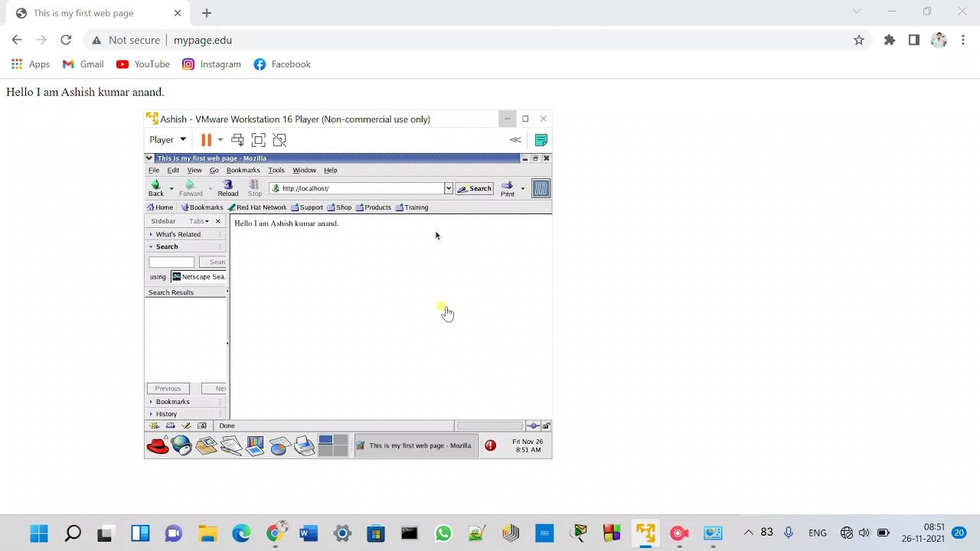Click VMware Send Ctrl+Alt+Del icon
Screen dimensions: 980x551
pyautogui.click(x=237, y=140)
